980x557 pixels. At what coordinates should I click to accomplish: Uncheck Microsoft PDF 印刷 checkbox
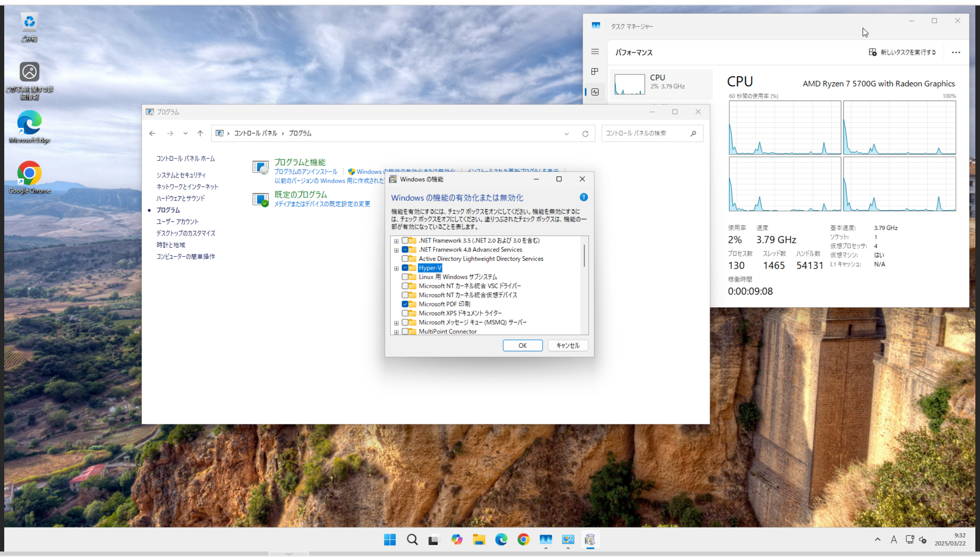coord(405,304)
